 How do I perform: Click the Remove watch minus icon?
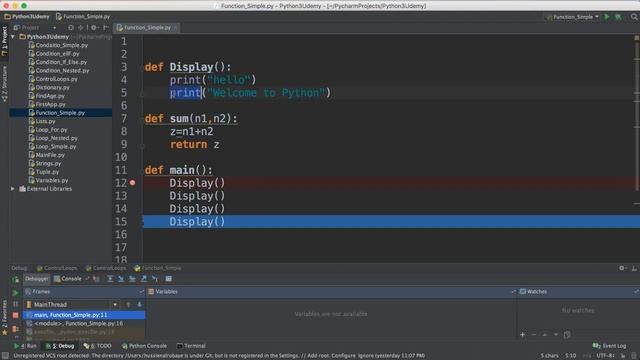pos(533,335)
